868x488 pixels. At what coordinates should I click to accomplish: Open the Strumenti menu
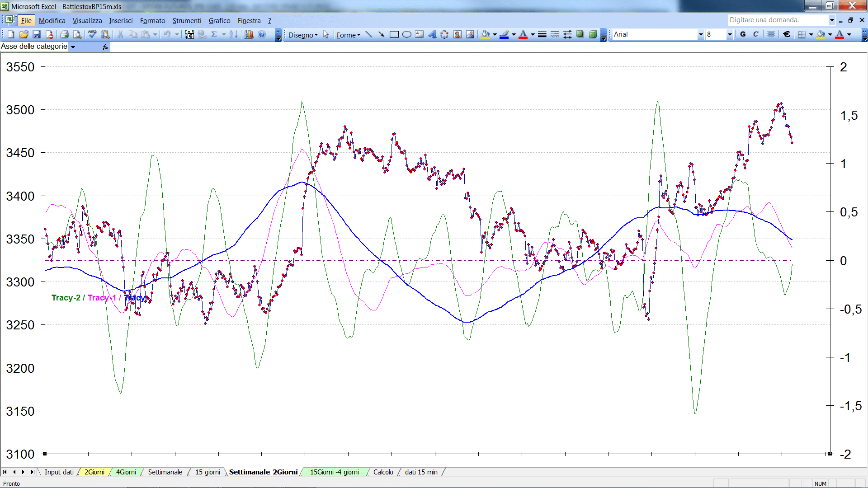click(x=187, y=21)
